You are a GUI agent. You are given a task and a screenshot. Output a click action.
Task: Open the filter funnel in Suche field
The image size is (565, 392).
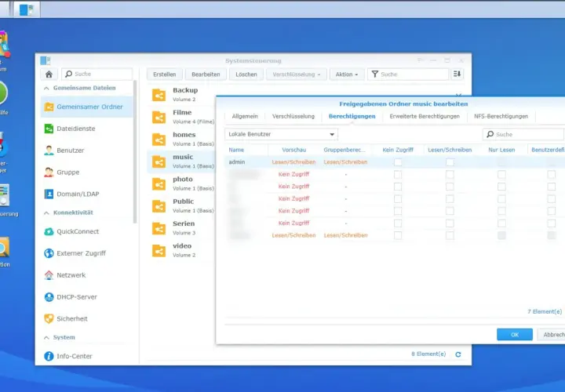click(x=375, y=74)
